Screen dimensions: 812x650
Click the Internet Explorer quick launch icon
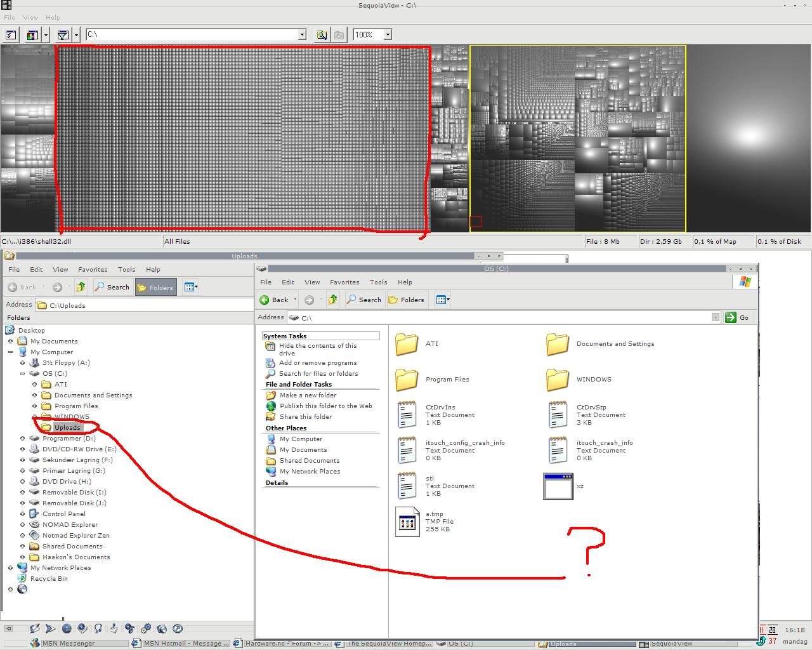[67, 628]
